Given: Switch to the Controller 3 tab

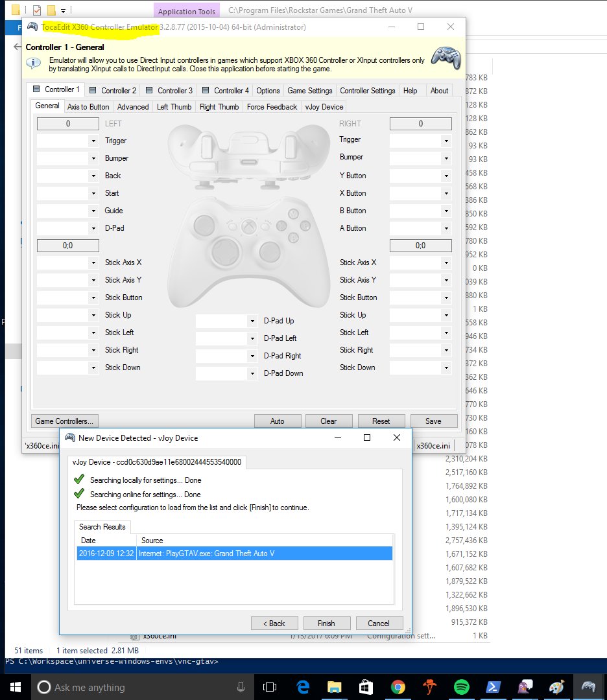Looking at the screenshot, I should click(x=170, y=91).
